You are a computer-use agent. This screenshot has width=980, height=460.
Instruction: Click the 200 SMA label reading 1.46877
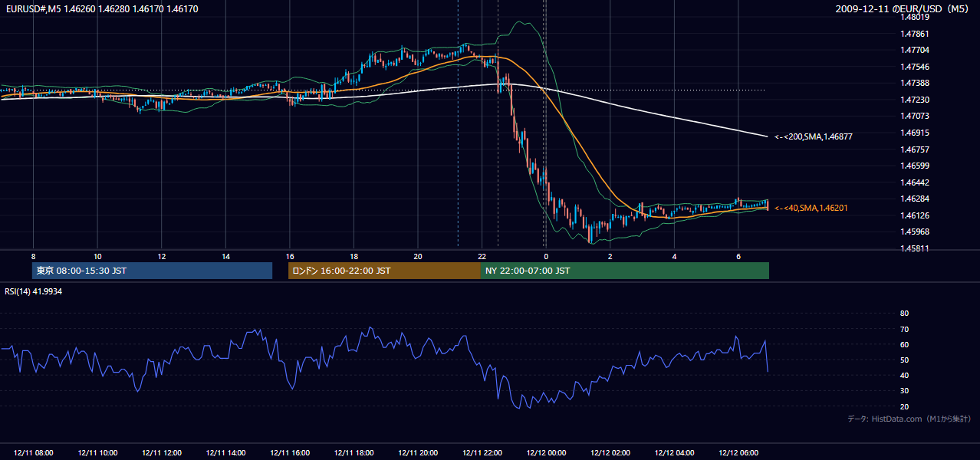[814, 136]
